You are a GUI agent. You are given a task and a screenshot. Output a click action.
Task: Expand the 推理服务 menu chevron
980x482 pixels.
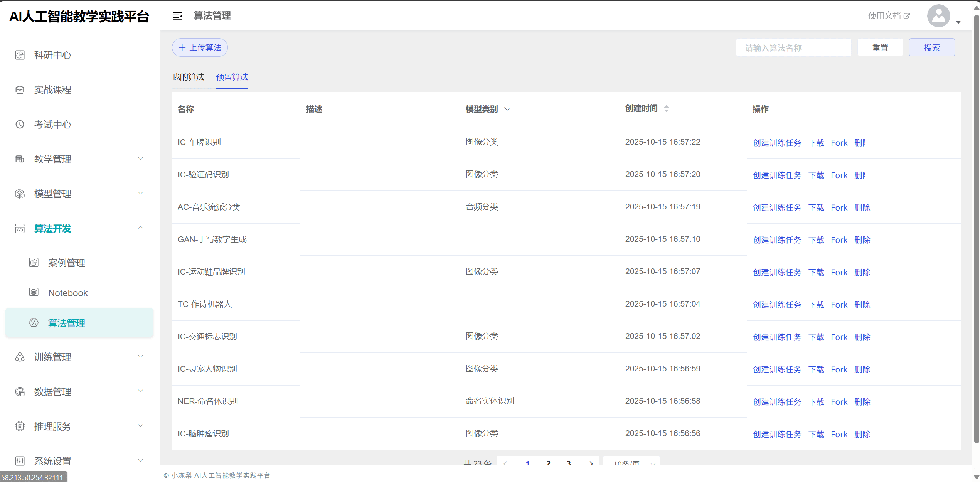tap(141, 426)
